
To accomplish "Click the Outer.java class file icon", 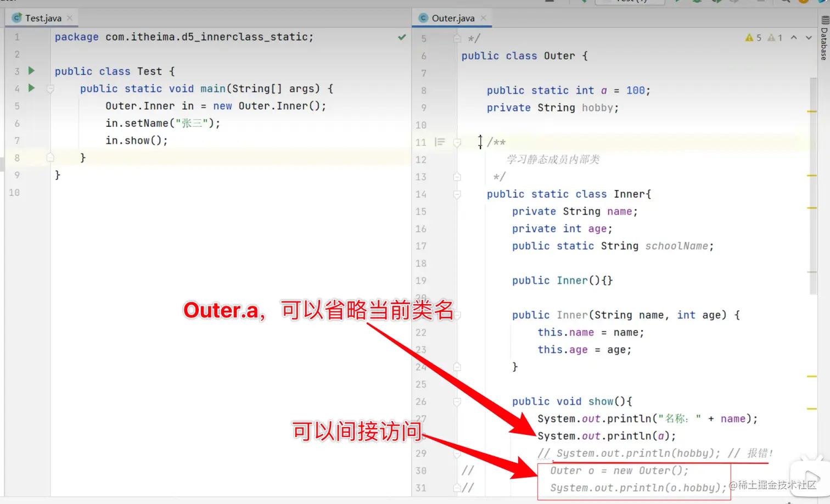I will click(423, 18).
